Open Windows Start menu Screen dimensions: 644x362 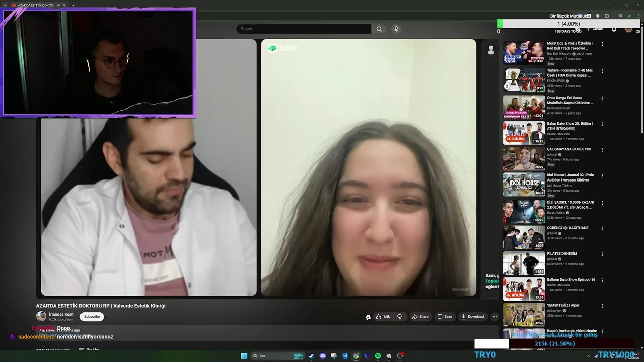244,356
